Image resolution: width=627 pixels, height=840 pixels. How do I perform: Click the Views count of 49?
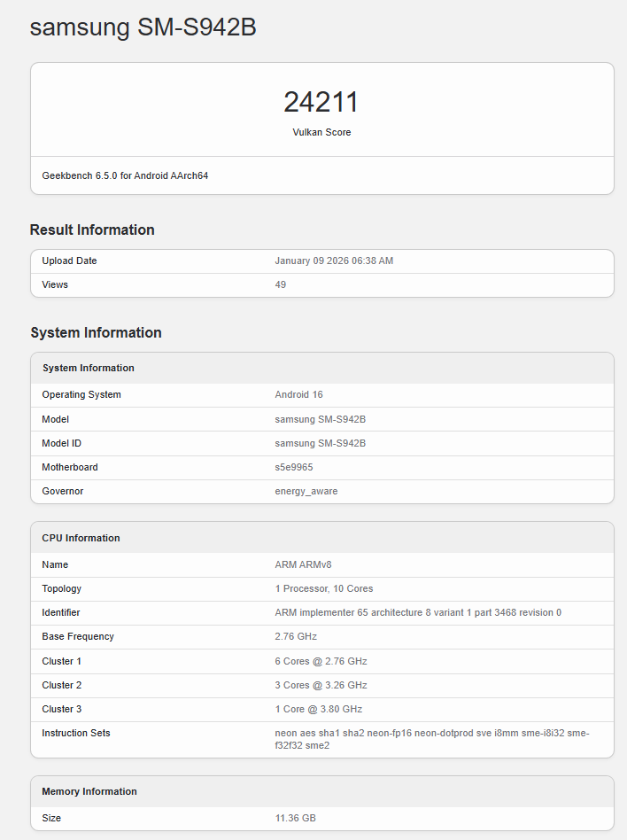[281, 284]
